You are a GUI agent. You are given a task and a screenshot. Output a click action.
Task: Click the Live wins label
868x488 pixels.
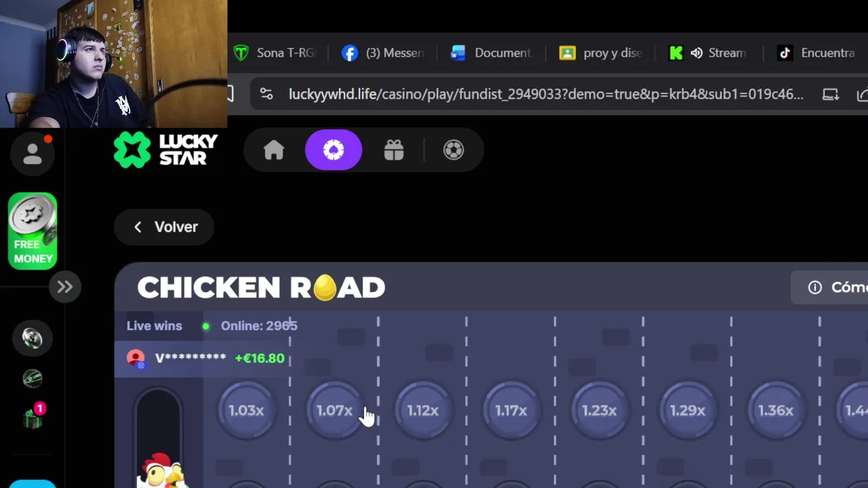click(x=155, y=326)
